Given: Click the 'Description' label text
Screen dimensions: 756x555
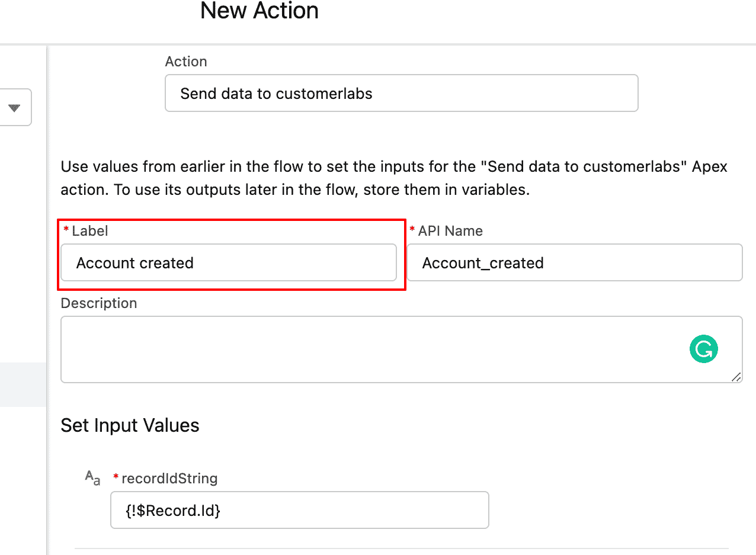Looking at the screenshot, I should pos(99,303).
